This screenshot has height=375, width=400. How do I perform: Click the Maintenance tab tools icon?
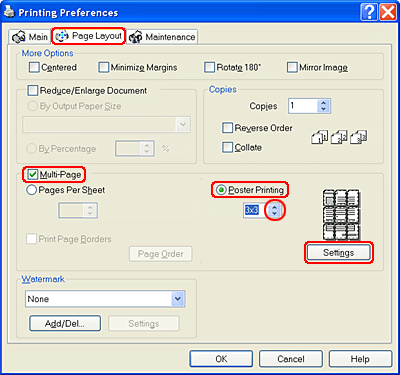[135, 37]
